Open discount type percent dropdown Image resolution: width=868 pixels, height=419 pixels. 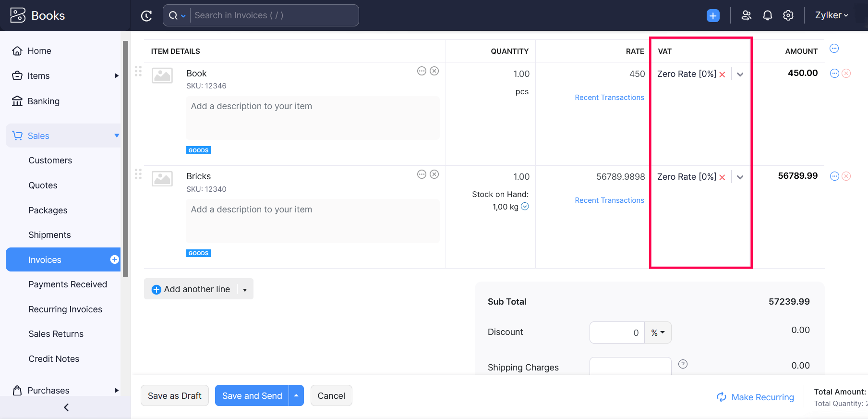coord(658,333)
